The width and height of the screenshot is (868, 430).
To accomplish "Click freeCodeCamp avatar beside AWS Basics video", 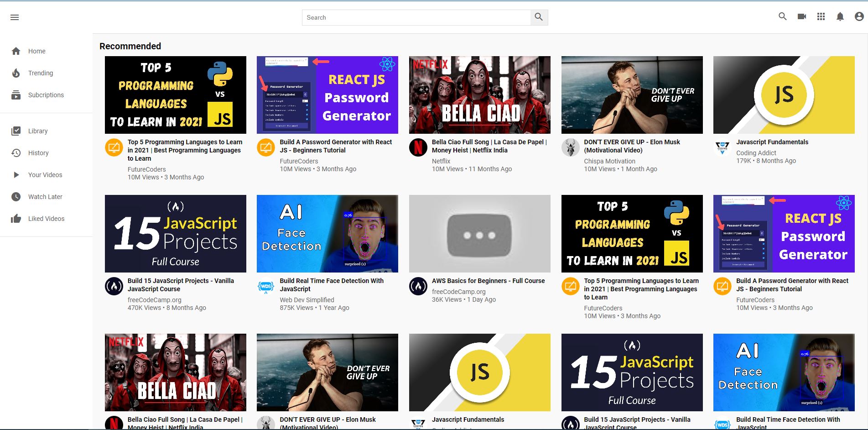I will click(418, 286).
